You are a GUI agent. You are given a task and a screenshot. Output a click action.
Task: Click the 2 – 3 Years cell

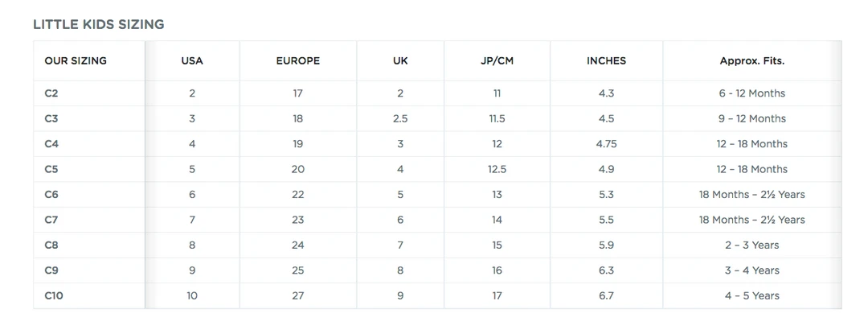point(751,246)
